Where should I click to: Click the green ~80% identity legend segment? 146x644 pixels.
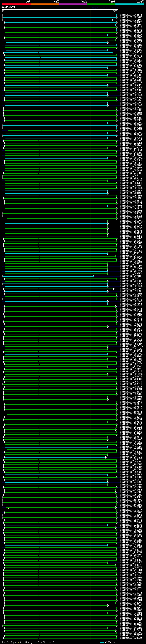click(x=101, y=4)
